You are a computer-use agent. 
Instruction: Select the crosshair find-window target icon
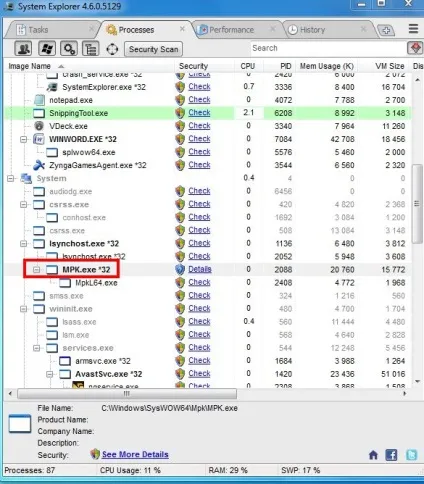tap(112, 49)
